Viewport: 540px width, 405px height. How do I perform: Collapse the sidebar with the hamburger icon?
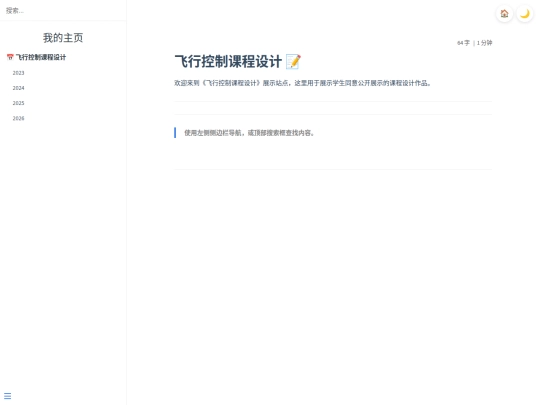tap(8, 396)
